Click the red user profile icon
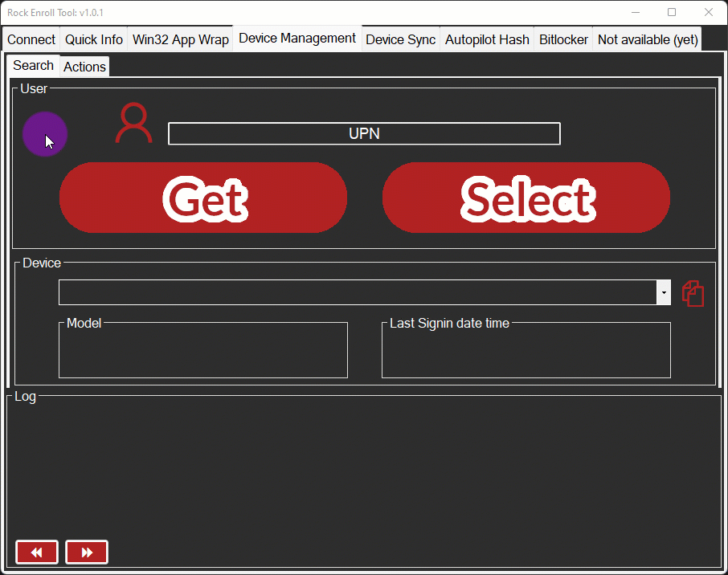 pos(133,122)
